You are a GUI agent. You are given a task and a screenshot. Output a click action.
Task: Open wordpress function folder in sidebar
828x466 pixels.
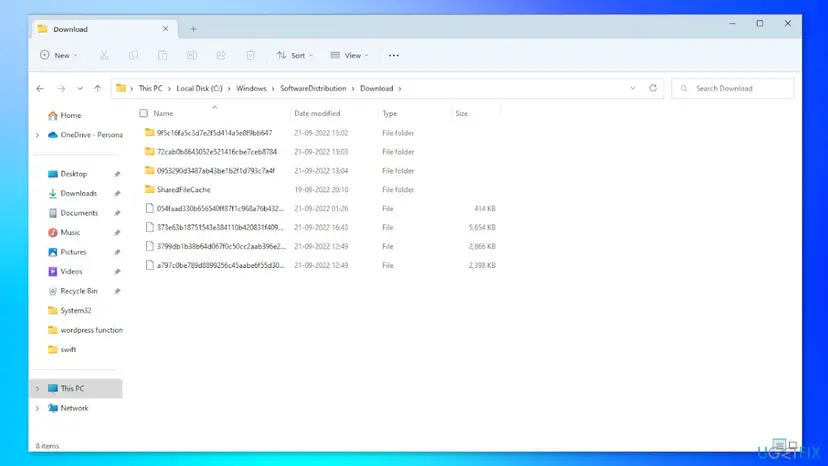85,330
